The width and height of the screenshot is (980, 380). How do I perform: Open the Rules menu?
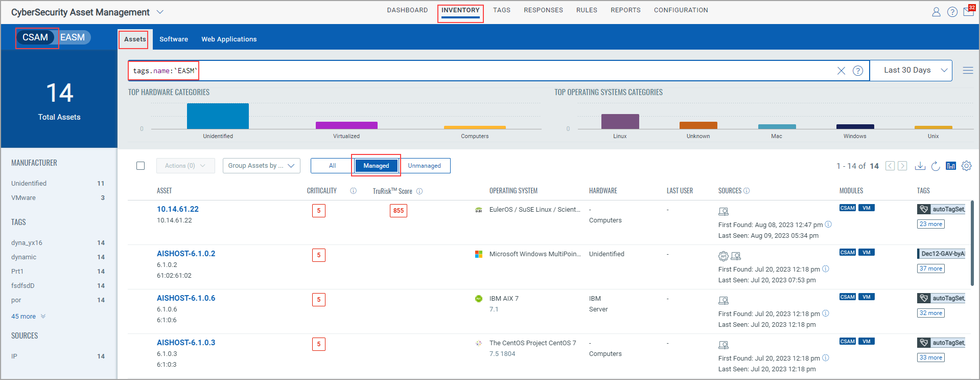click(587, 10)
